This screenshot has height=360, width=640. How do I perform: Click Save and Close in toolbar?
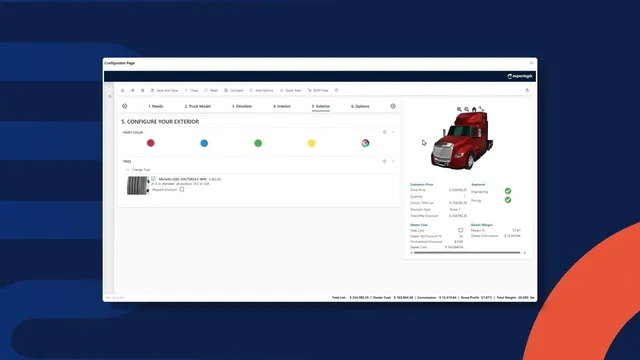164,91
